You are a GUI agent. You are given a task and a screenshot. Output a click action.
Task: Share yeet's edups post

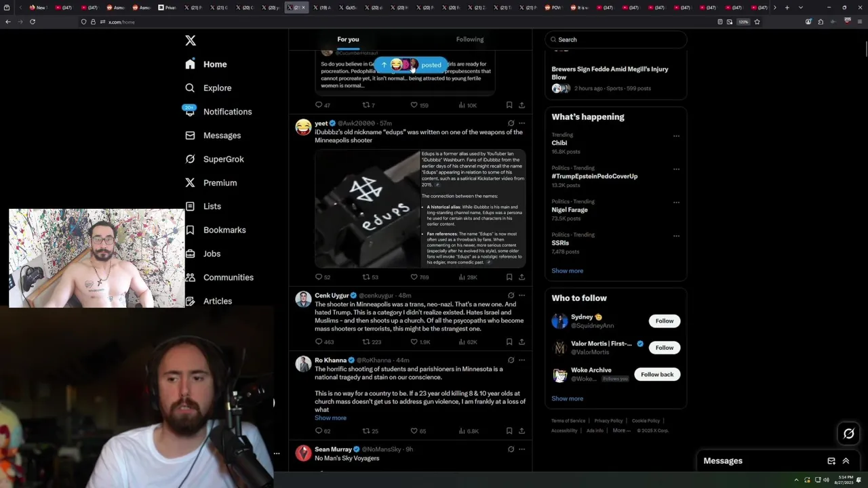tap(521, 277)
